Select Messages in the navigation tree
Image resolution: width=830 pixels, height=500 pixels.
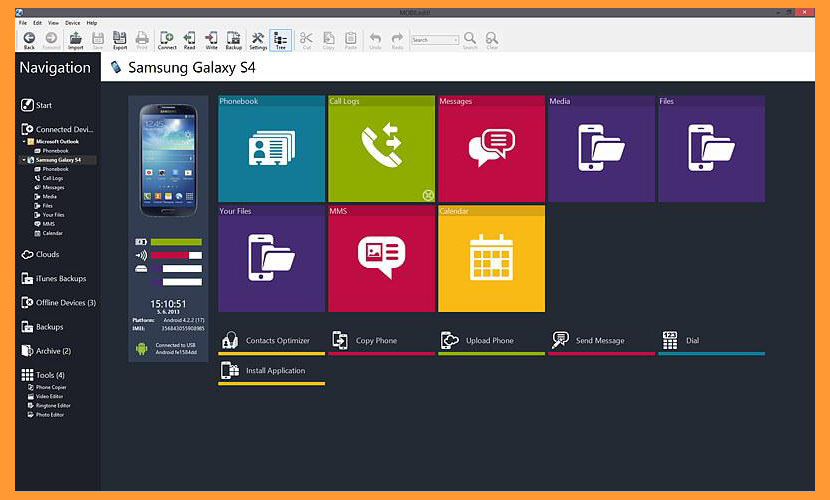tap(49, 187)
